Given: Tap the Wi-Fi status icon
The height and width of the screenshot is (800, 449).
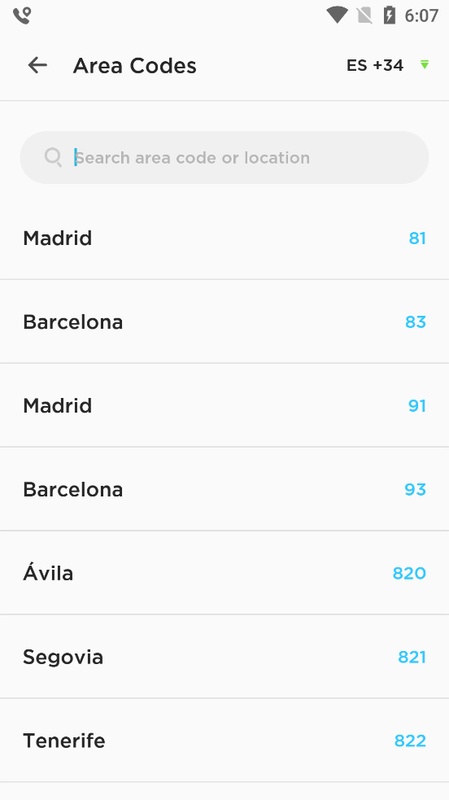Looking at the screenshot, I should [x=337, y=15].
